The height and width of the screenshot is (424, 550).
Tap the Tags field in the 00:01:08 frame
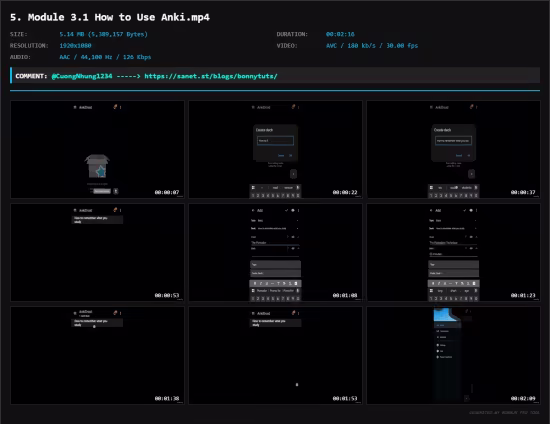(275, 265)
